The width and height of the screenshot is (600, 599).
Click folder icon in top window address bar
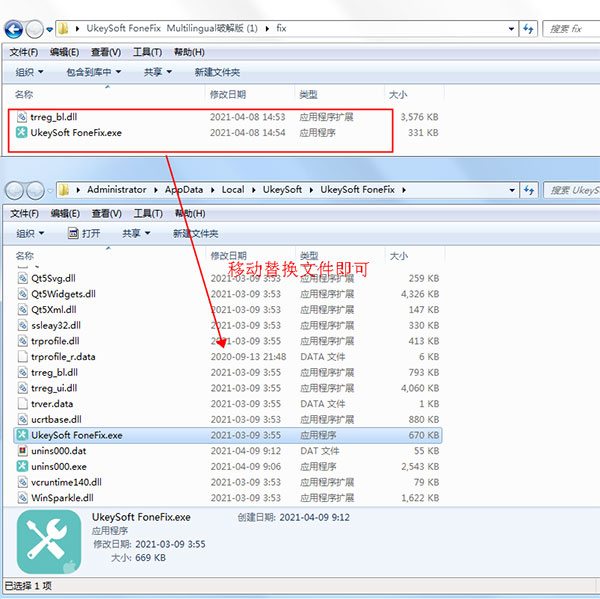click(63, 29)
